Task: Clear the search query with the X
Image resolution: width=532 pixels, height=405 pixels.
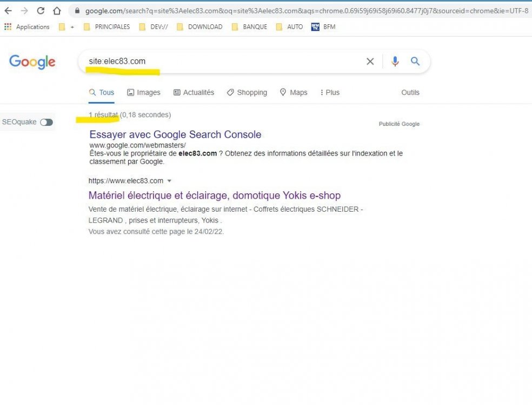Action: point(370,62)
